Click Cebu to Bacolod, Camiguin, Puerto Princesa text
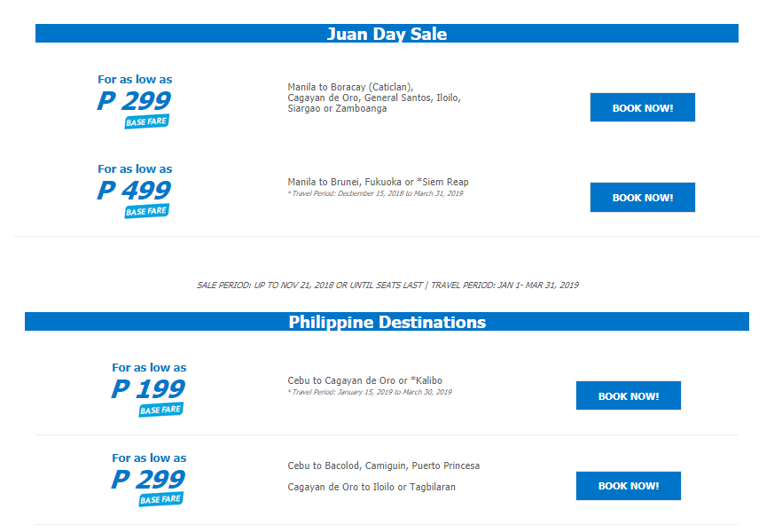The image size is (782, 532). [x=384, y=465]
